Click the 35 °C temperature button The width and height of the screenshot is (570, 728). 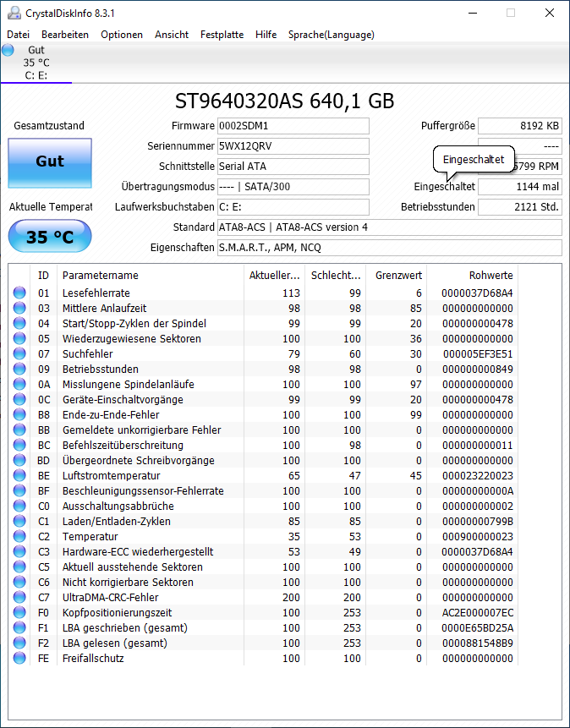(50, 236)
